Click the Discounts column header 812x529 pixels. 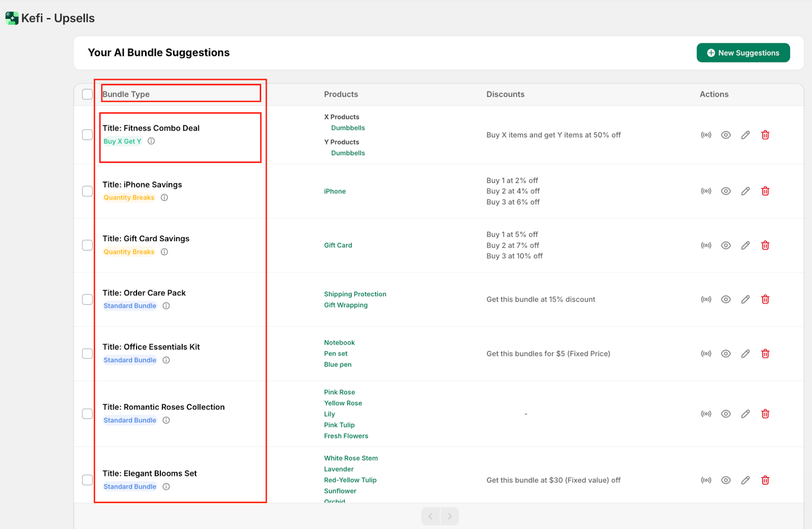coord(505,94)
